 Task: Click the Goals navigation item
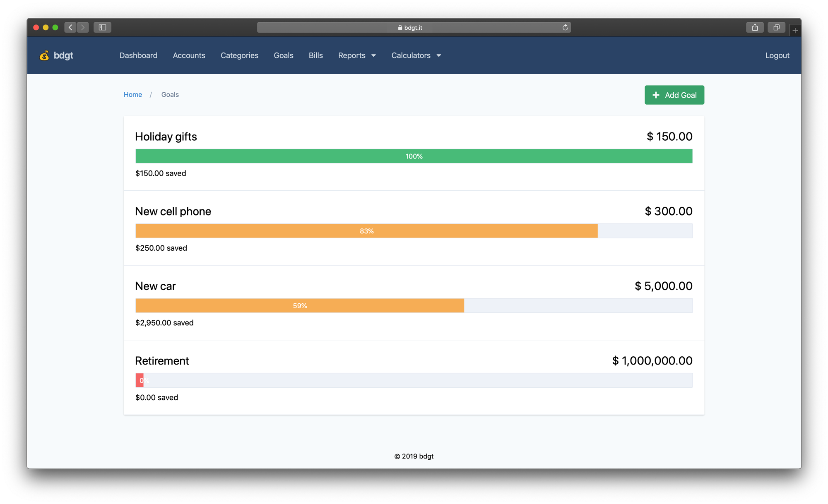283,55
